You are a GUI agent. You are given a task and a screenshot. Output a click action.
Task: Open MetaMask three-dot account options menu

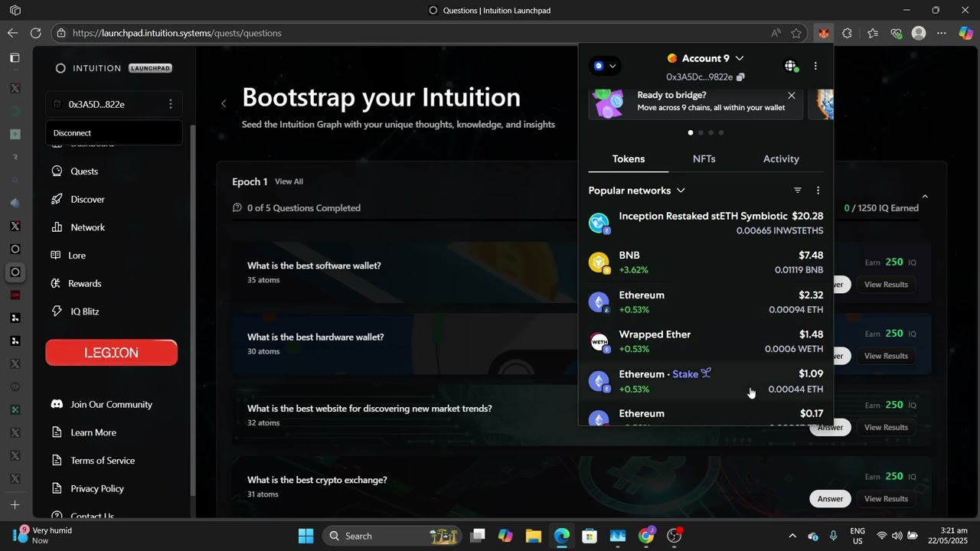point(815,66)
